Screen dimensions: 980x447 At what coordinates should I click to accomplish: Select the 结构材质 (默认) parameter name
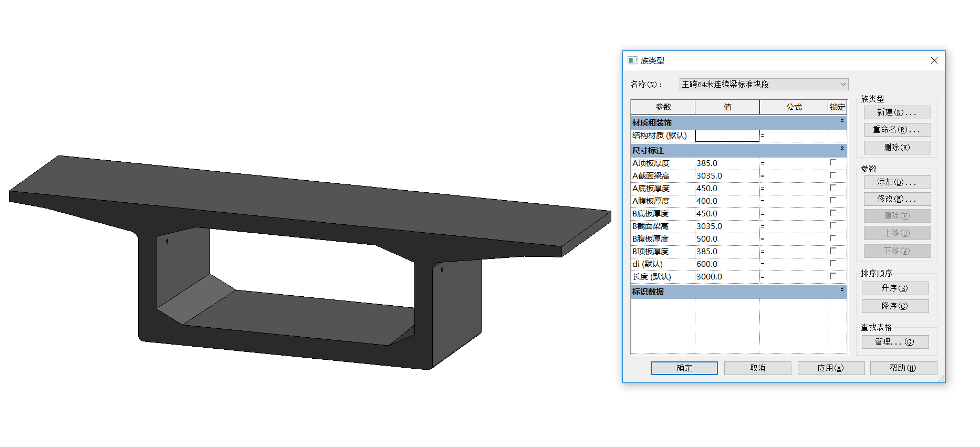[659, 136]
